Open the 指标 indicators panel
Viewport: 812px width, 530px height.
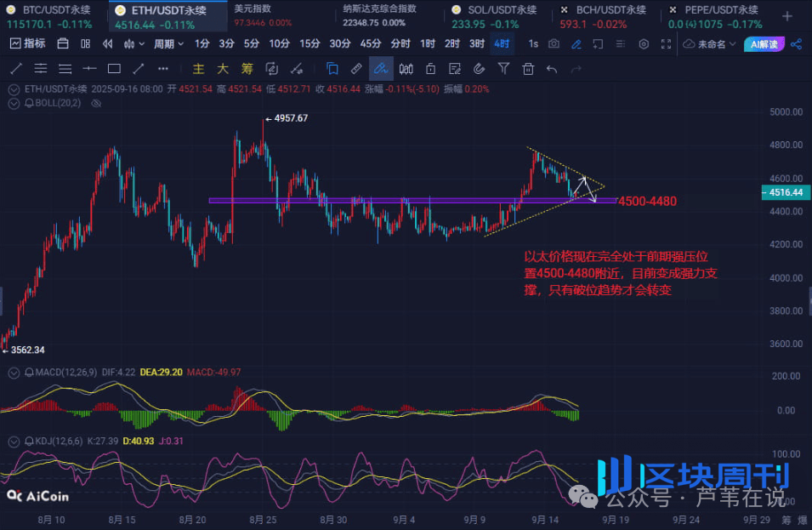click(x=27, y=43)
